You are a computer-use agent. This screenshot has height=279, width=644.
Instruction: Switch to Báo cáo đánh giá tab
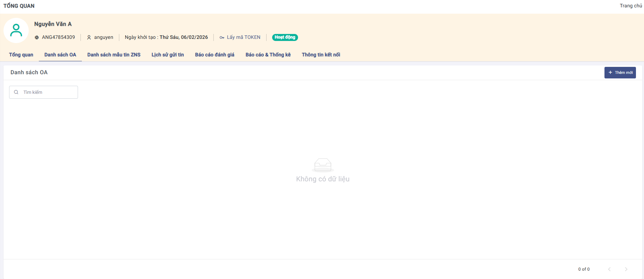coord(214,55)
